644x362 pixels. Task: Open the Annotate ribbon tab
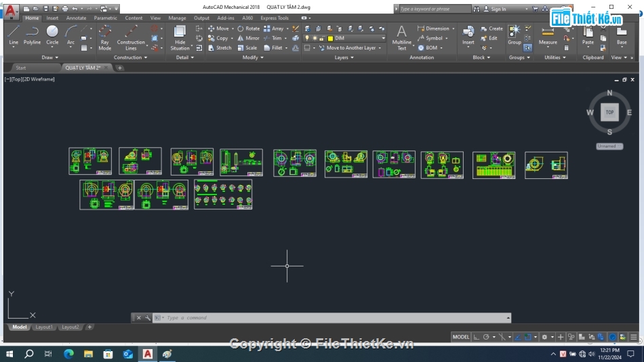click(77, 18)
